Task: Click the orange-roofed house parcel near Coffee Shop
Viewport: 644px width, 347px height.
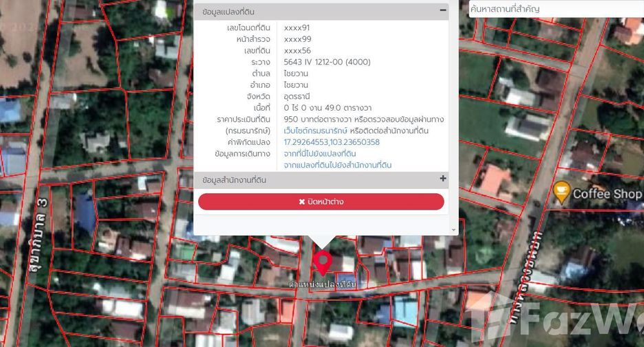Action: [495, 180]
